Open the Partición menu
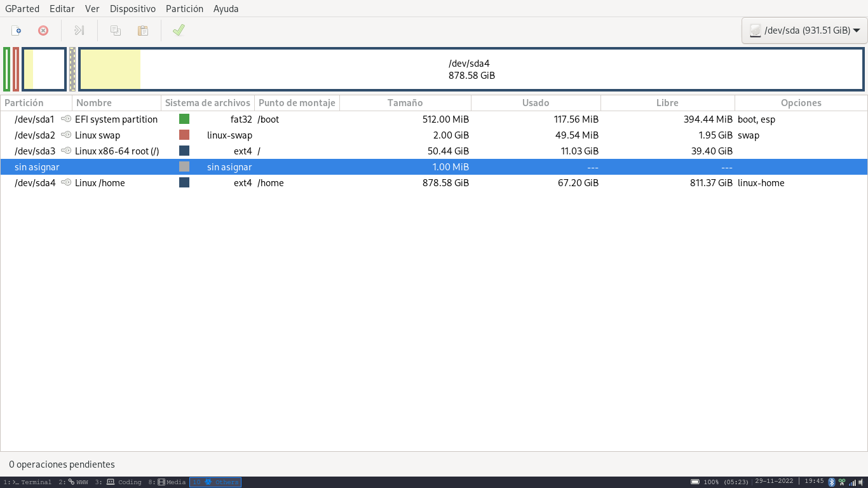The width and height of the screenshot is (868, 488). click(184, 9)
